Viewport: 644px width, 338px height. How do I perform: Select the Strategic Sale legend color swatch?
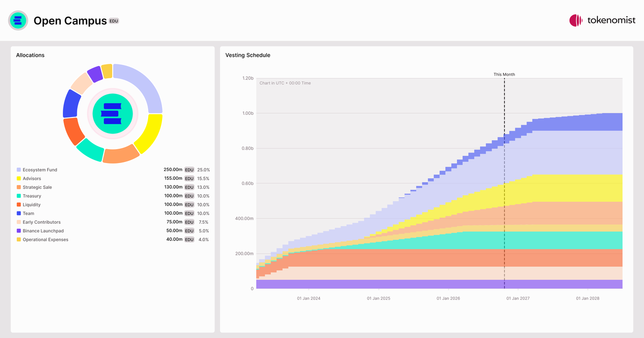19,187
